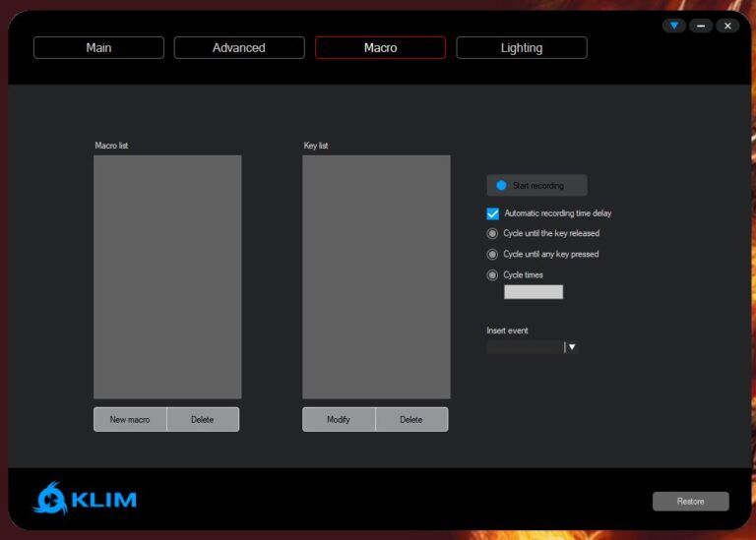Open the blue triangle menu in title bar
The height and width of the screenshot is (540, 756).
point(673,26)
